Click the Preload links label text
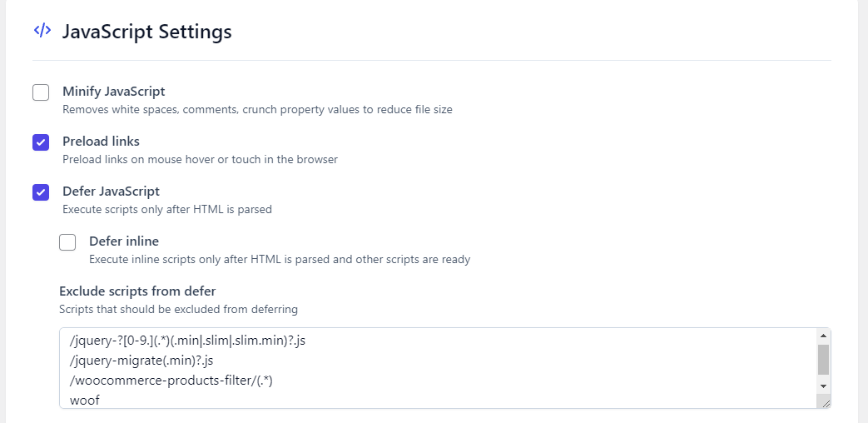 (101, 142)
